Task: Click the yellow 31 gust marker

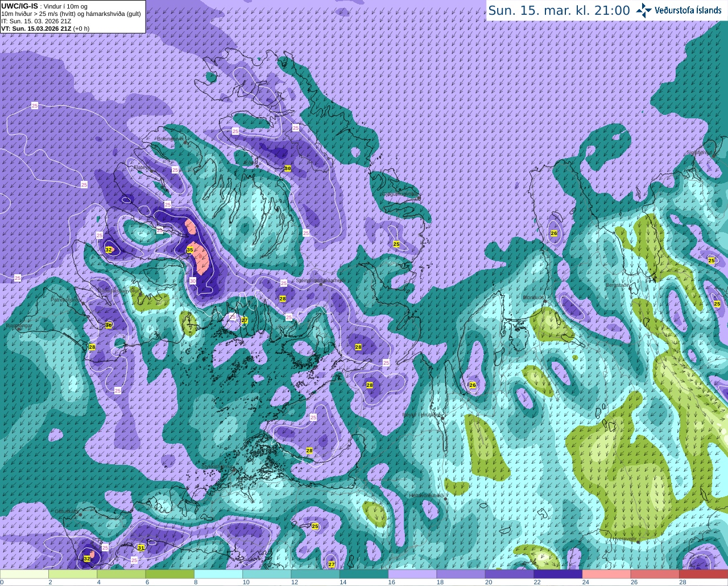Action: coord(140,547)
